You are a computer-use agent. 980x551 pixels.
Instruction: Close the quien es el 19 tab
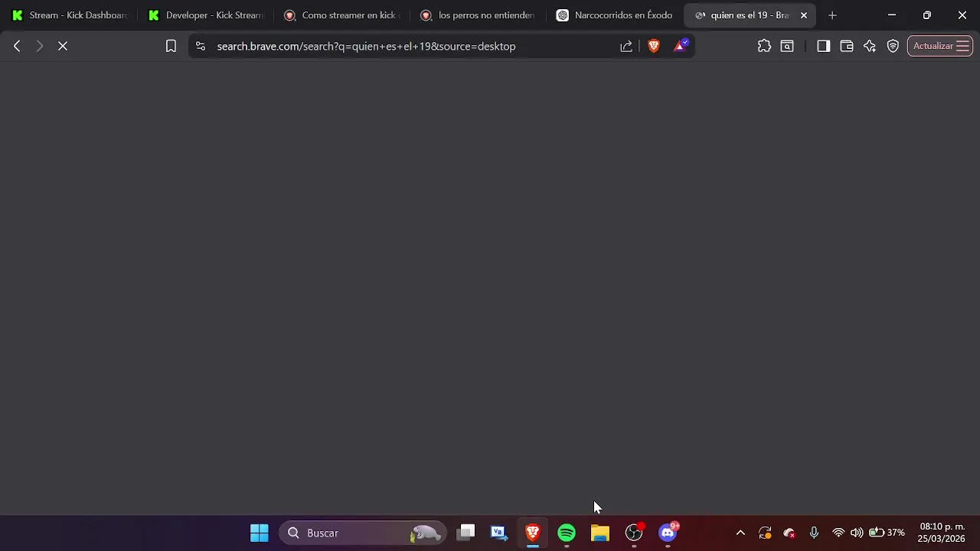[804, 15]
